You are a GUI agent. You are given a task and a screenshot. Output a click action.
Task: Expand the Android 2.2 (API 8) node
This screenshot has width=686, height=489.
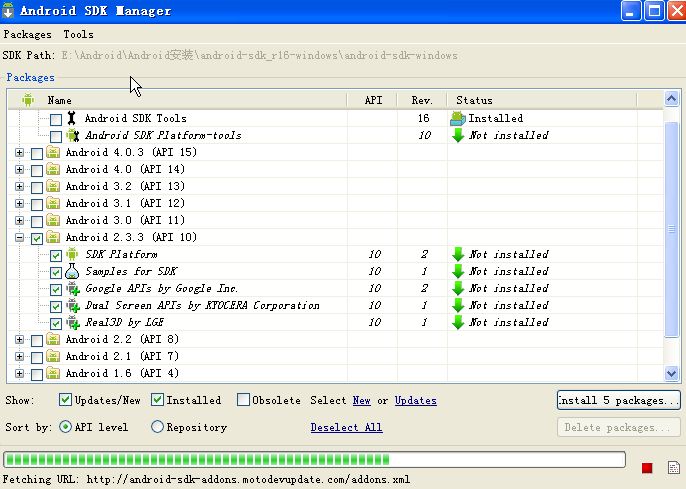pyautogui.click(x=19, y=340)
